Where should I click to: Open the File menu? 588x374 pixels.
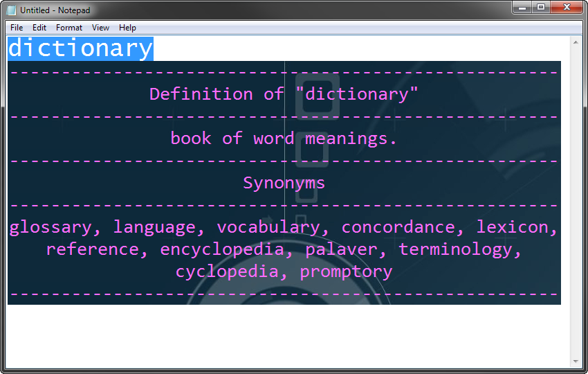pyautogui.click(x=17, y=28)
